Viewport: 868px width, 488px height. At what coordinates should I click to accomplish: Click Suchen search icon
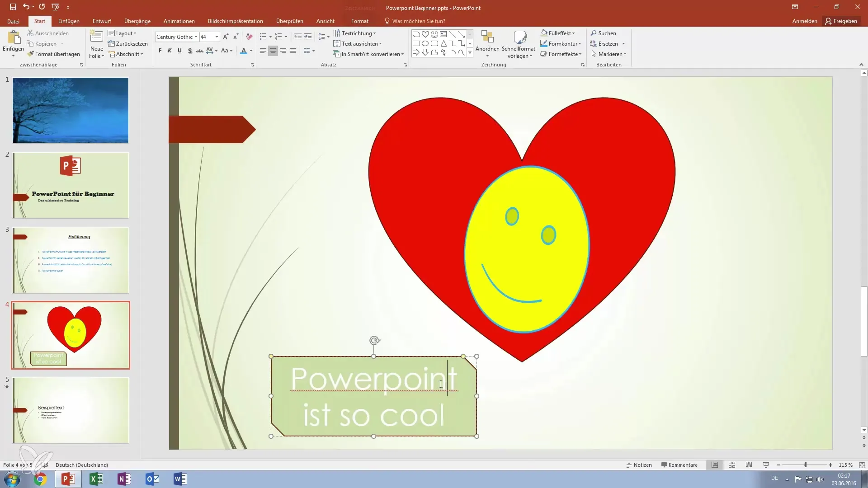point(603,33)
